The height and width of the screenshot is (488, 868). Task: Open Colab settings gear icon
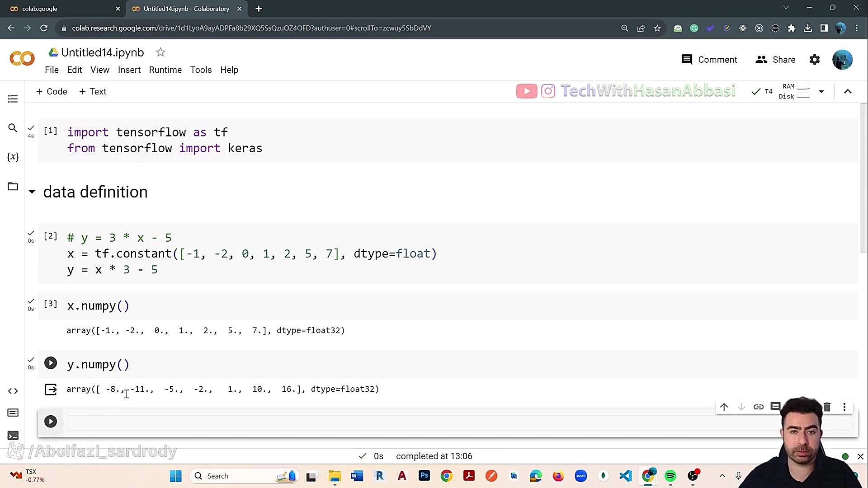(815, 60)
